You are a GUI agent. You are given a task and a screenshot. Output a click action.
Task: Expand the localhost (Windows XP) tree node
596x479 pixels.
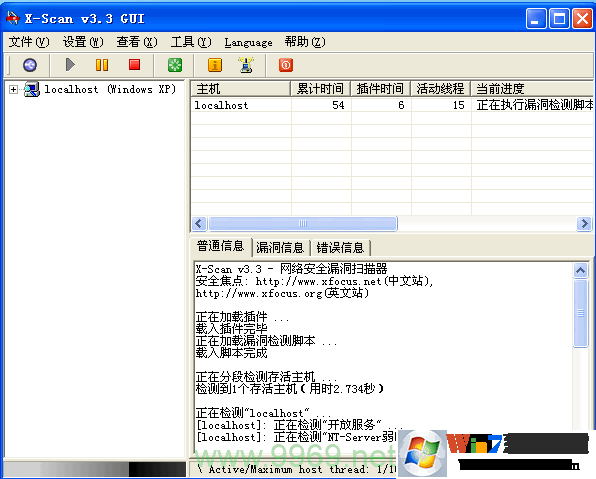(13, 89)
